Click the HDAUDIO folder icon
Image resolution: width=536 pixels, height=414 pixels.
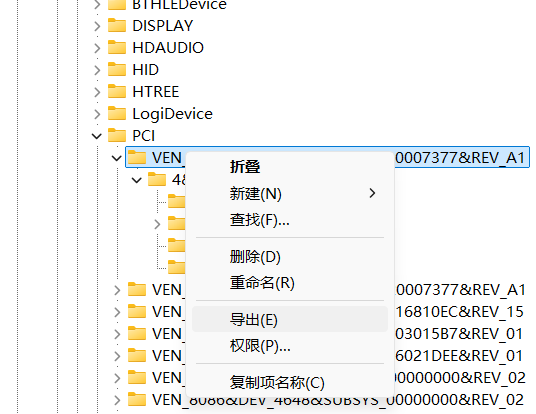(x=117, y=48)
